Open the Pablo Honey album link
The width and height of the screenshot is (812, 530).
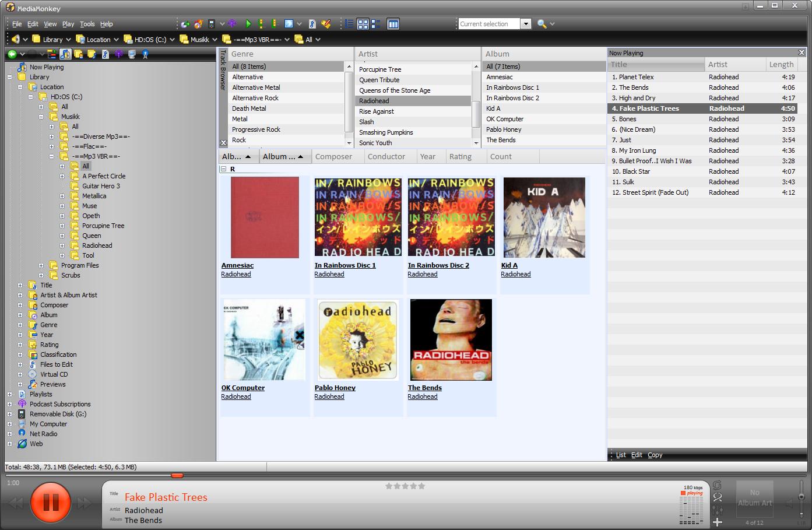(335, 388)
